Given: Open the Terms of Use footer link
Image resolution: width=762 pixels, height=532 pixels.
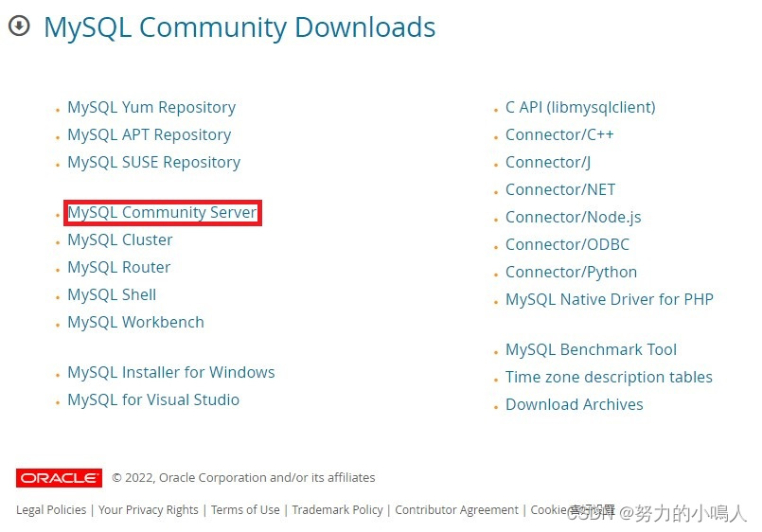Looking at the screenshot, I should pyautogui.click(x=245, y=509).
